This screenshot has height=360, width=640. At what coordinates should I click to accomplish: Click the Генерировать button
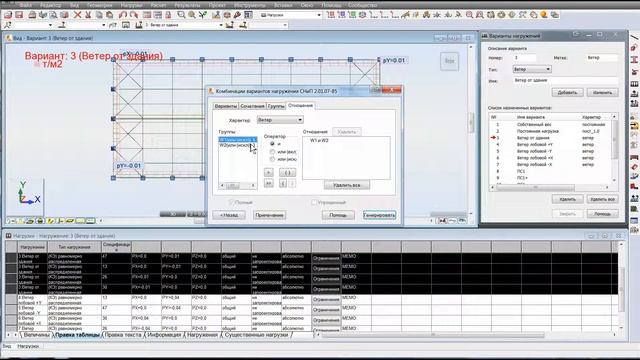(x=380, y=215)
